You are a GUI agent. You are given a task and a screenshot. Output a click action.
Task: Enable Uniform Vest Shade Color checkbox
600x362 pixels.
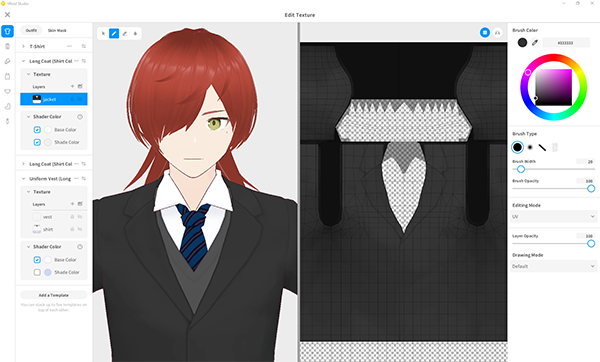tap(37, 272)
